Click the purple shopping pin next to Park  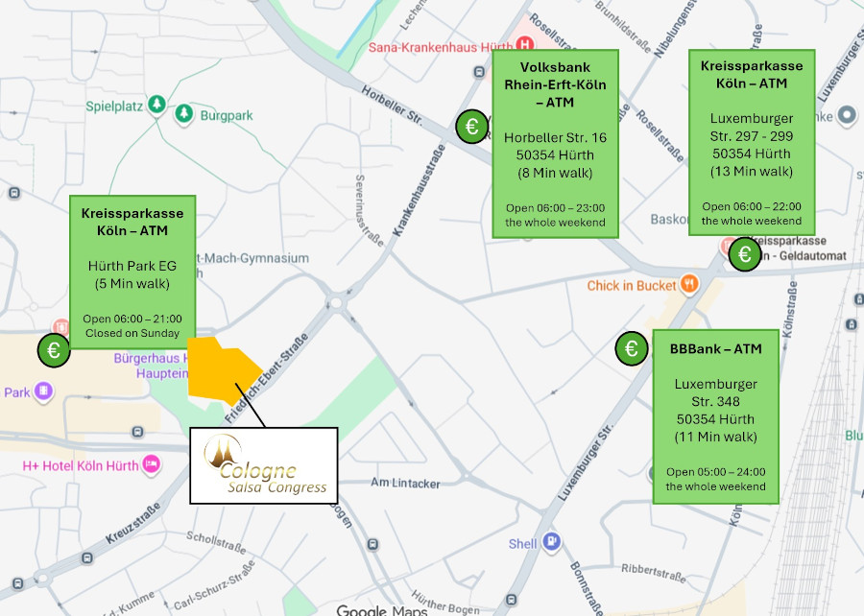click(x=43, y=391)
